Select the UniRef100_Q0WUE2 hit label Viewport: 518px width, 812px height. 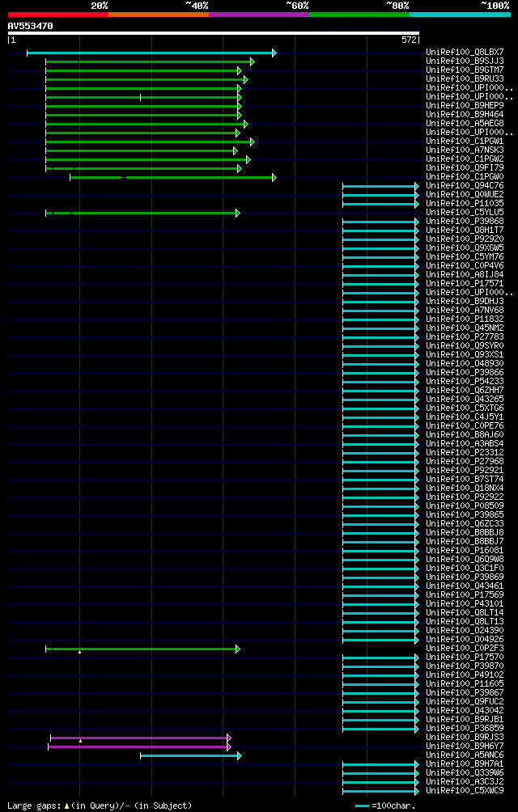pos(465,194)
